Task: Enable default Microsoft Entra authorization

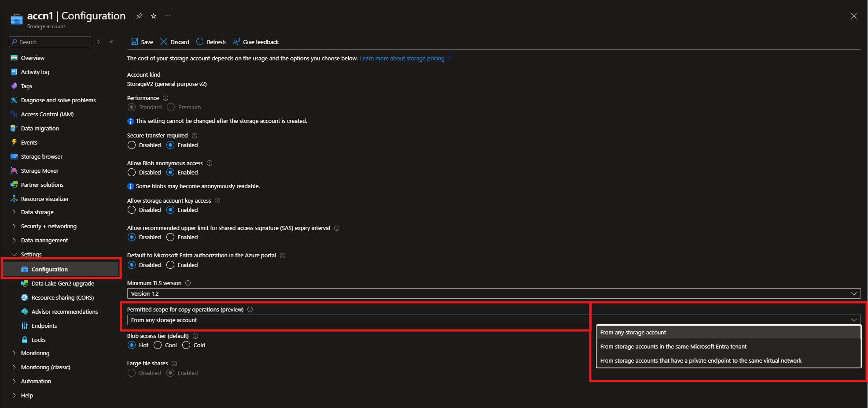Action: [170, 265]
